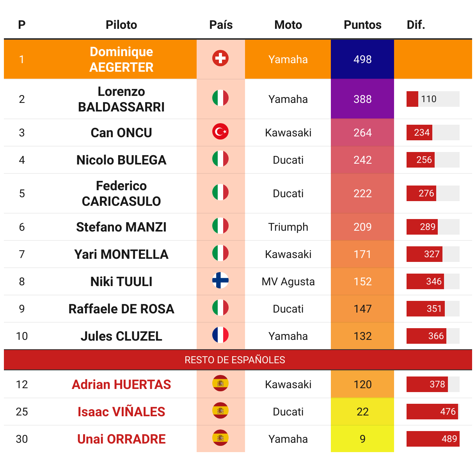Click the Turkish flag next to Can ONCU
This screenshot has width=476, height=456.
[x=220, y=132]
